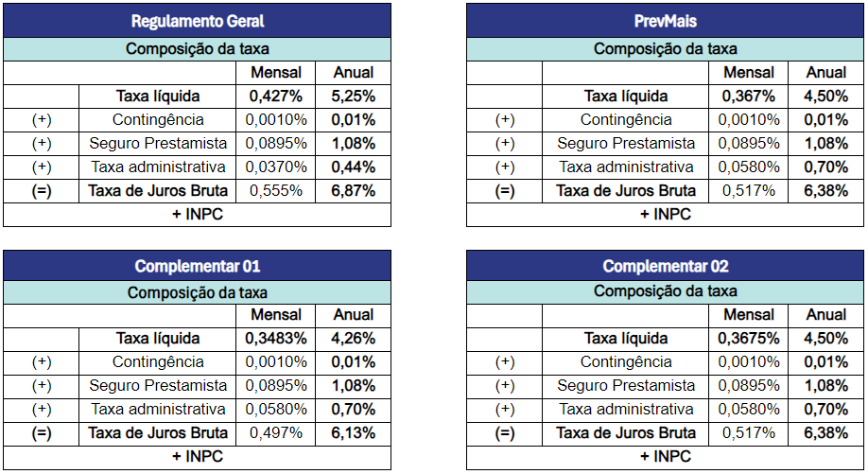The height and width of the screenshot is (474, 868).
Task: Select the Complementar 01 table header
Action: coord(197,266)
